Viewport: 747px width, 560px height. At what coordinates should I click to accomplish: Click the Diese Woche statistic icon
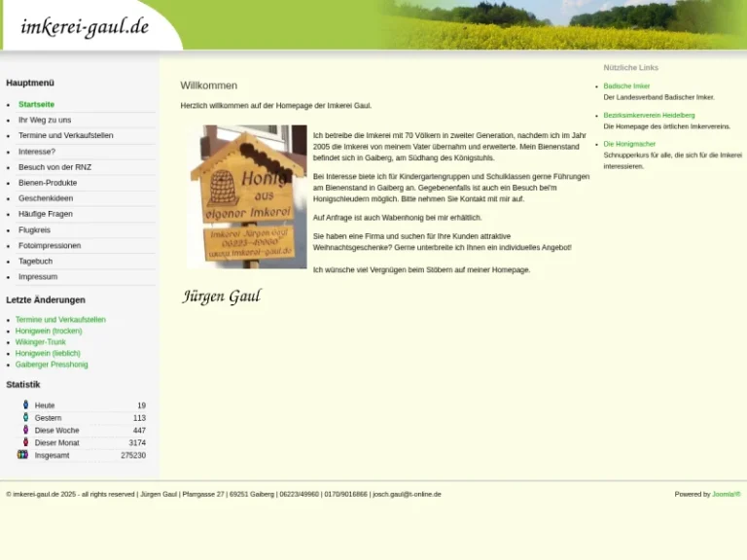pyautogui.click(x=25, y=430)
